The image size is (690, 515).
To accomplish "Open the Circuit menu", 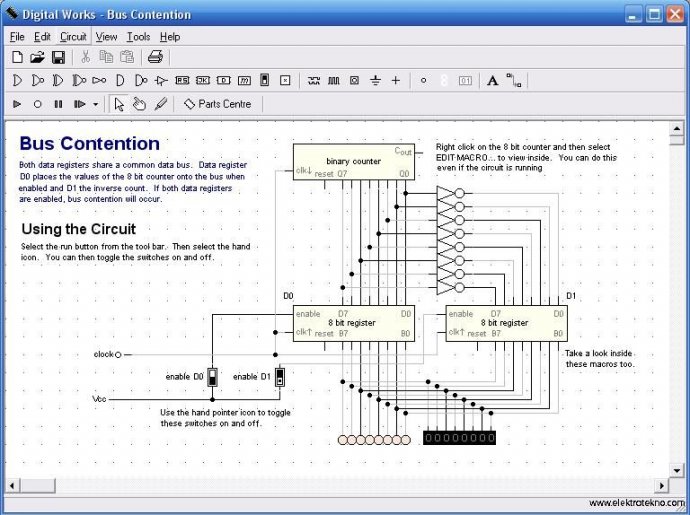I will [x=73, y=37].
